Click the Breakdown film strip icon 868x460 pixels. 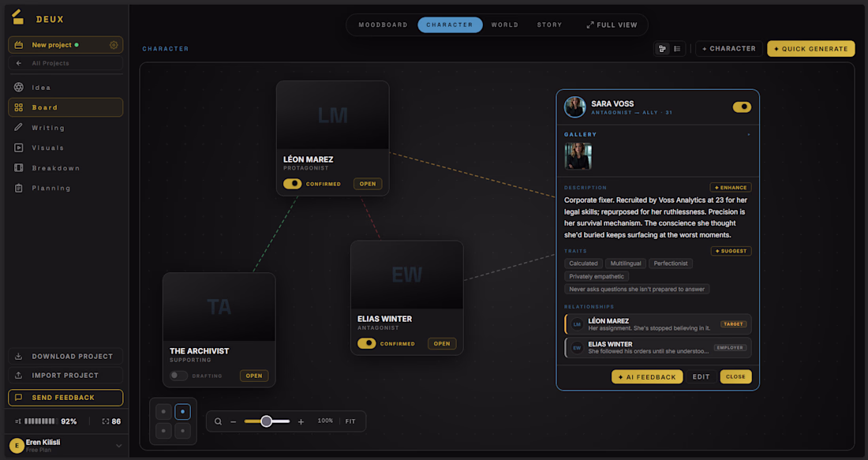[19, 168]
